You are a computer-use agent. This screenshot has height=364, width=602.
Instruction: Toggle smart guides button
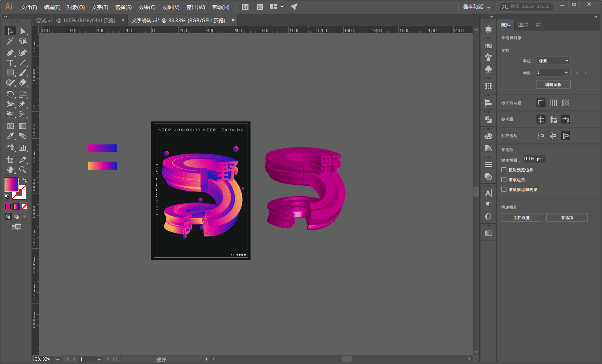[x=566, y=119]
